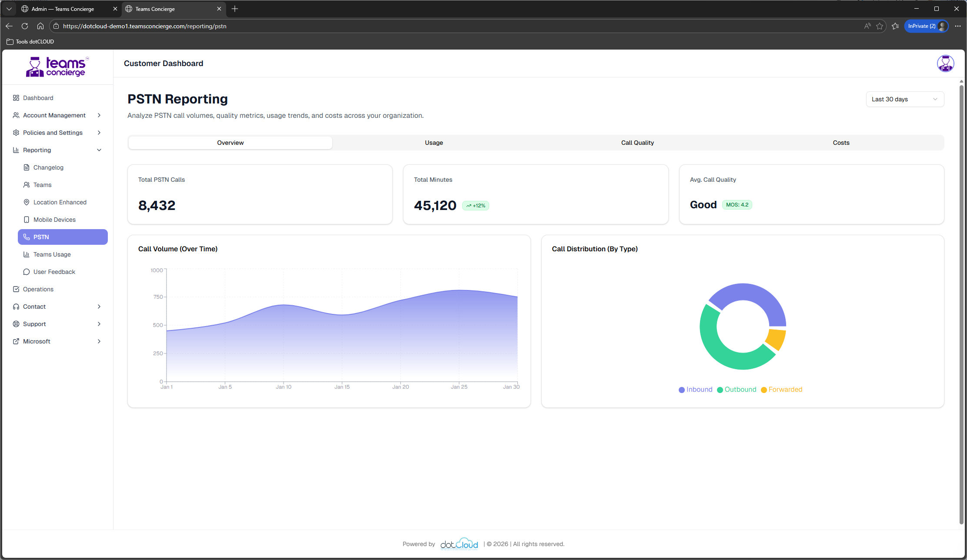Open the Last 30 days dropdown
Viewport: 967px width, 560px height.
(x=905, y=99)
